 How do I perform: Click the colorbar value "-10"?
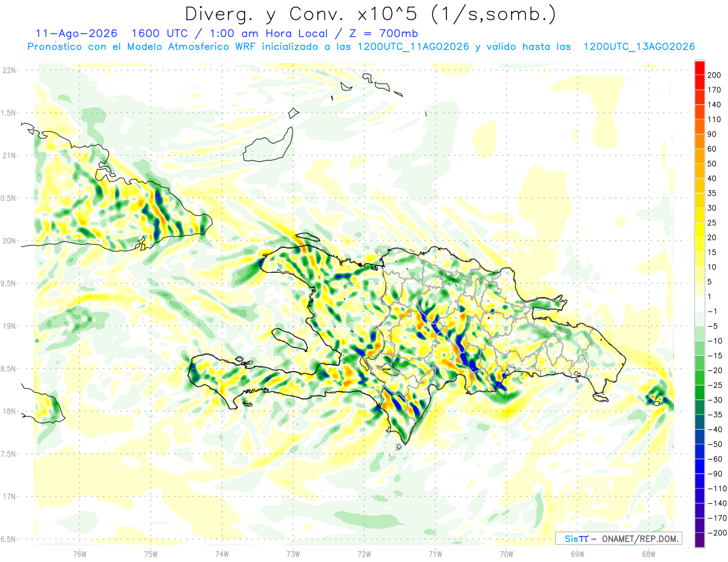715,341
